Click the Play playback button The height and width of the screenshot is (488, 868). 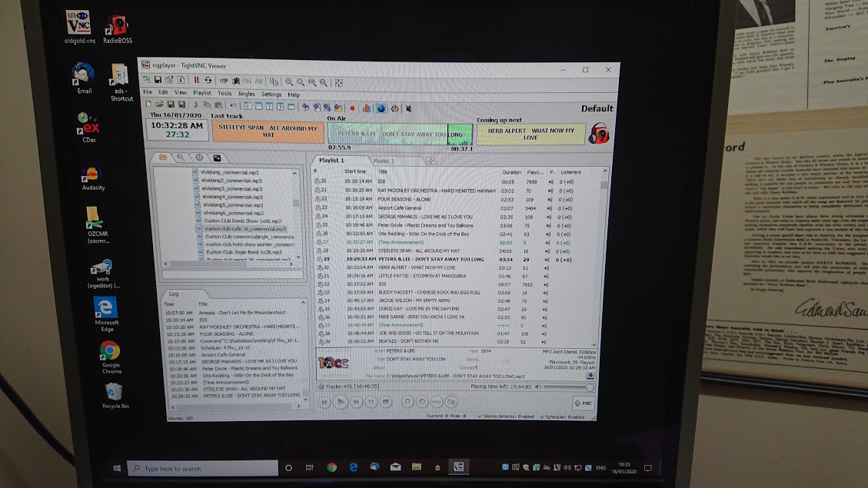point(341,402)
